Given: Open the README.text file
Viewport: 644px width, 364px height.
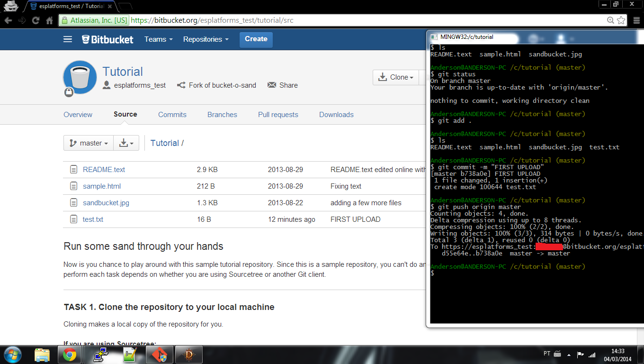Looking at the screenshot, I should [x=104, y=170].
